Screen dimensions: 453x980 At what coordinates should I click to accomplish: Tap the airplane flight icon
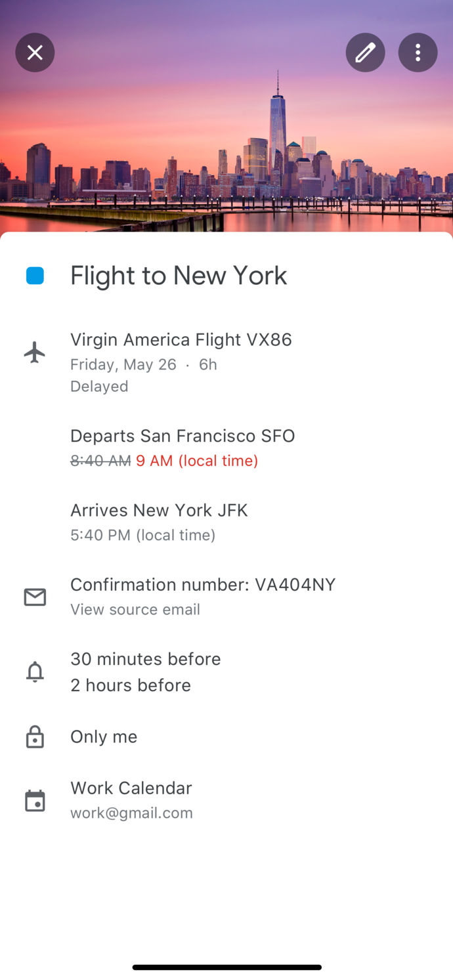(x=35, y=352)
